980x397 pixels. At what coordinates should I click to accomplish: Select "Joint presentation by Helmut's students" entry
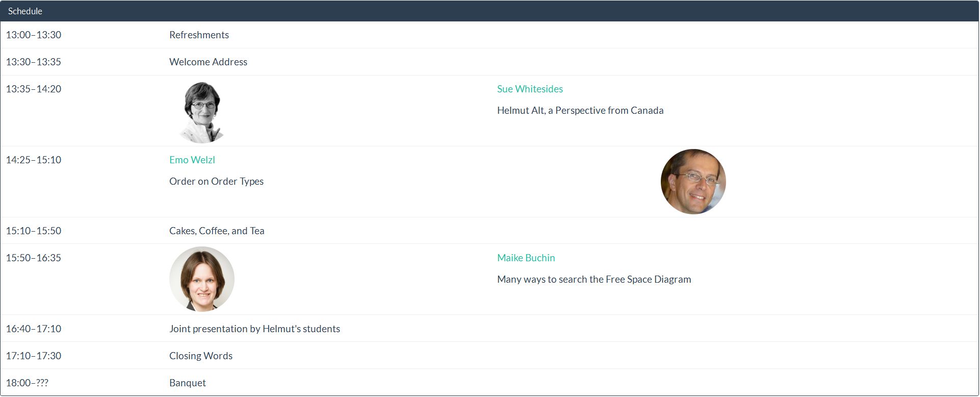pos(254,329)
